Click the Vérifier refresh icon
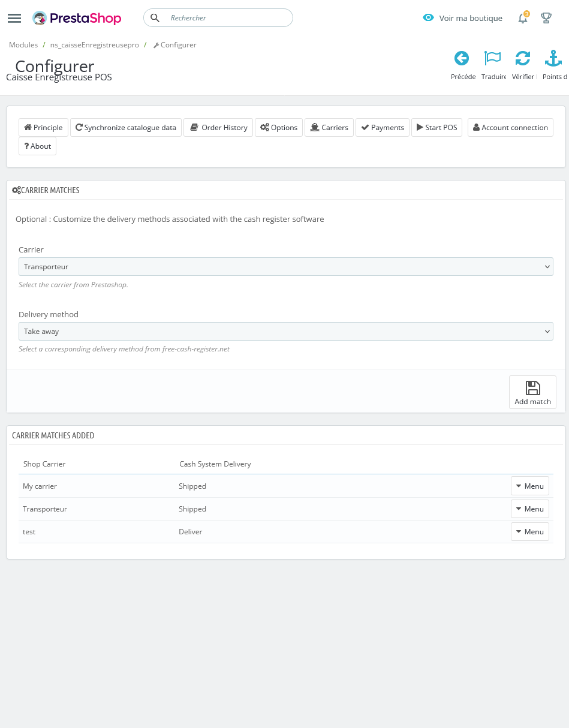This screenshot has height=728, width=569. 522,58
